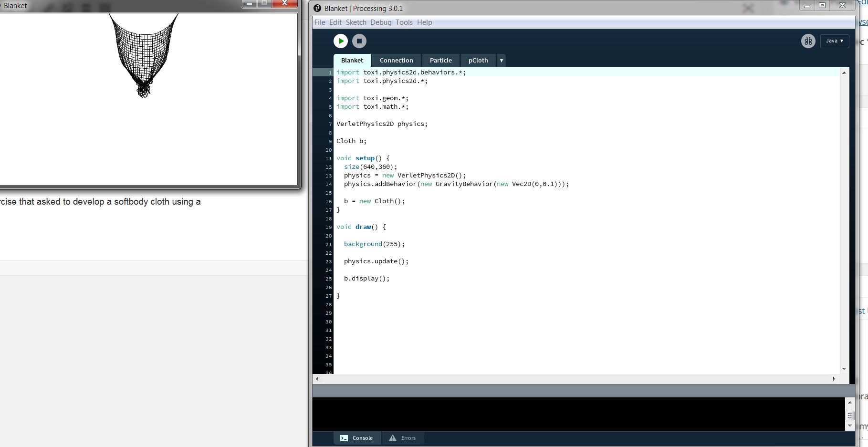
Task: Click the console scrollbar down arrow
Action: [x=849, y=426]
